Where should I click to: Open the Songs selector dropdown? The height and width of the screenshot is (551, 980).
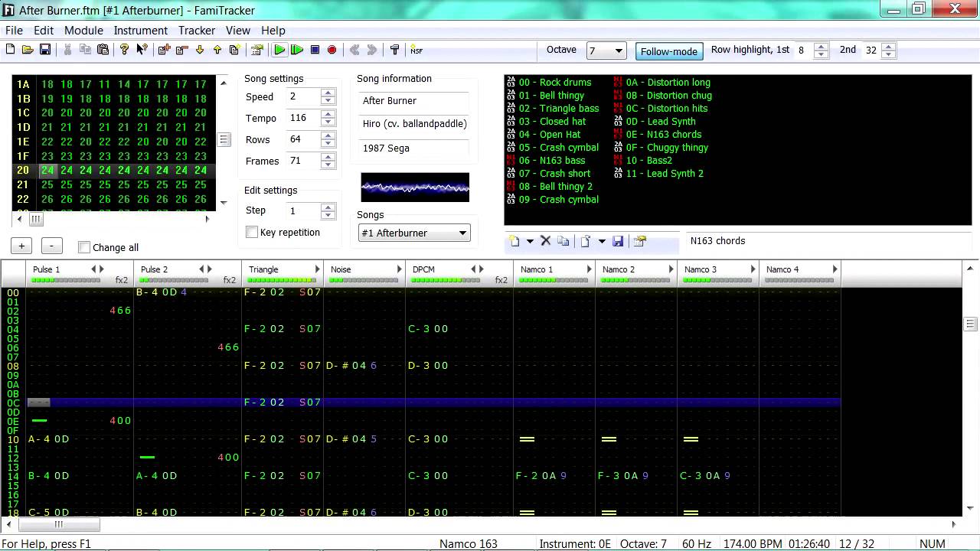click(462, 233)
